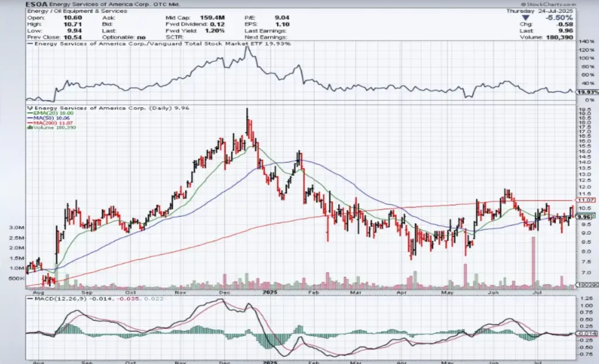Click the Prev Close value 10.54

pyautogui.click(x=73, y=37)
